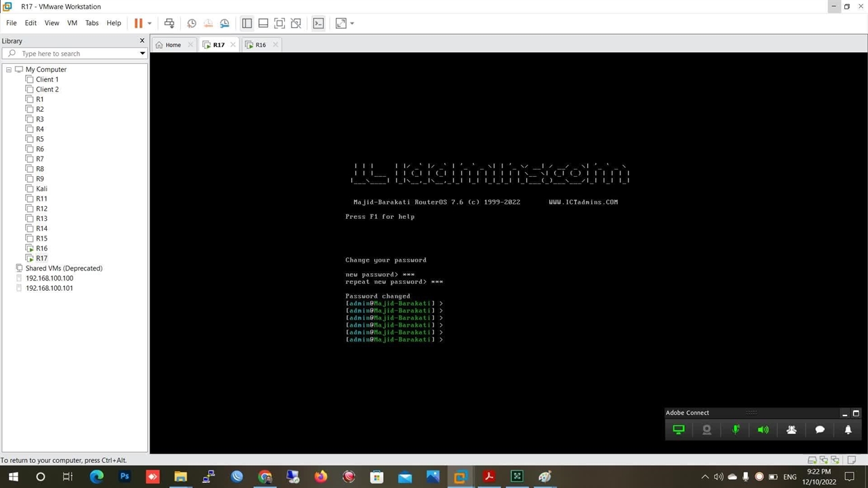868x488 pixels.
Task: Enter full screen mode icon
Action: (279, 23)
